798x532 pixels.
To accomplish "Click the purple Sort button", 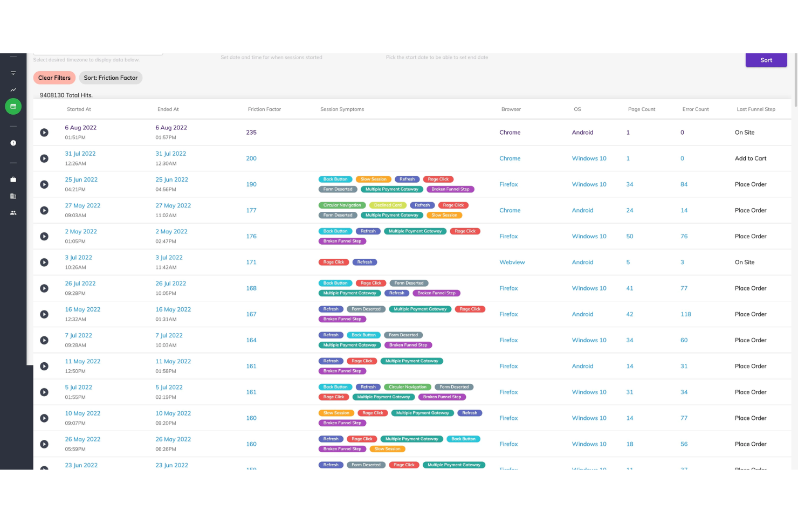I will click(766, 60).
